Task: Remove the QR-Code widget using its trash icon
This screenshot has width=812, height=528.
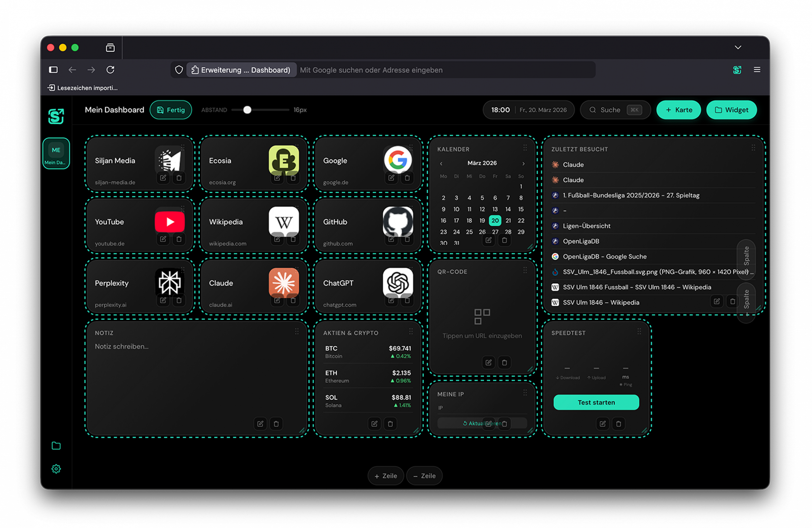Action: (505, 362)
